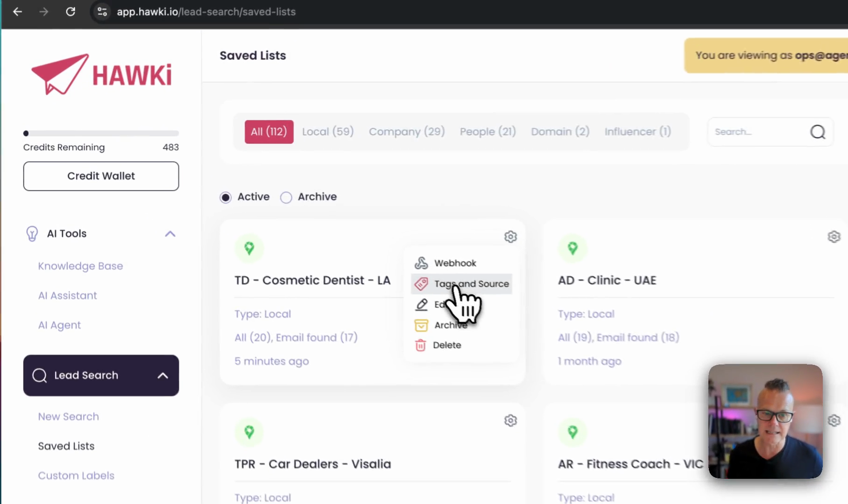This screenshot has width=848, height=504.
Task: Switch to the Local (59) tab
Action: pyautogui.click(x=328, y=132)
